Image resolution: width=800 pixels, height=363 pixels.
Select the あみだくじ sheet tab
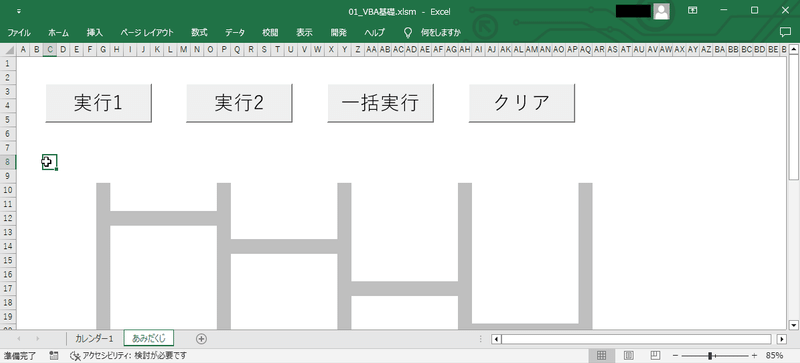[x=149, y=338]
